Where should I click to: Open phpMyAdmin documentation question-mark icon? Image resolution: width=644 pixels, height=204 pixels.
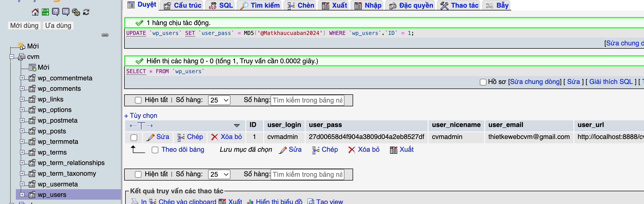(x=56, y=12)
